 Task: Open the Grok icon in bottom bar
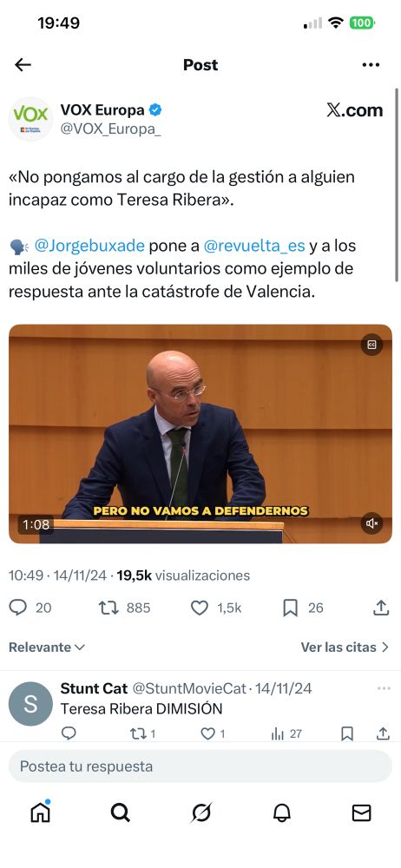coord(201,812)
